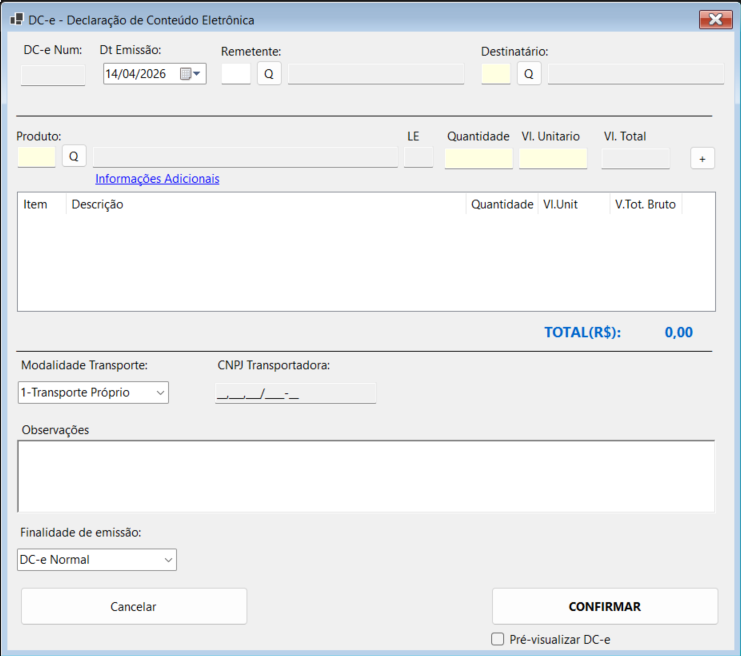The width and height of the screenshot is (741, 656).
Task: Click the Cancelar button
Action: point(133,606)
